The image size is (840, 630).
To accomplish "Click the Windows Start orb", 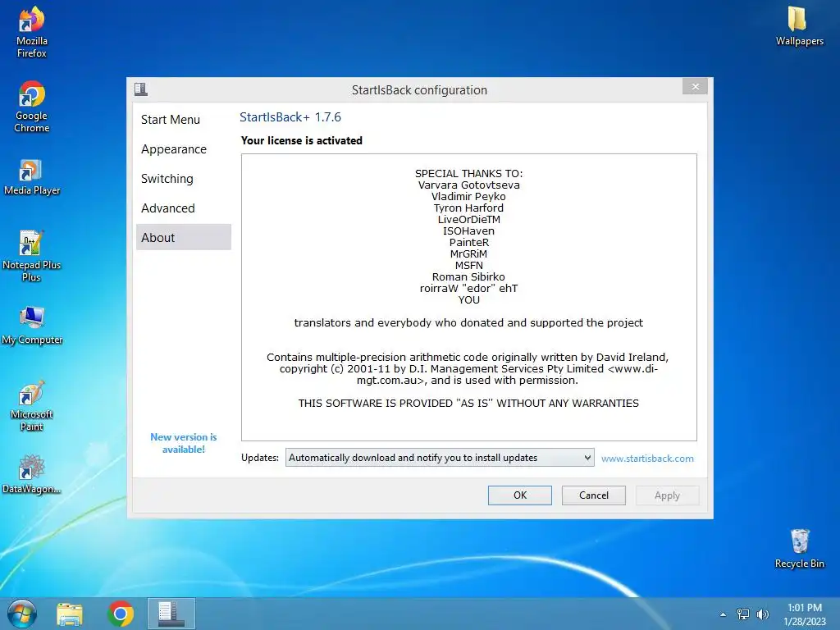I will pos(22,614).
